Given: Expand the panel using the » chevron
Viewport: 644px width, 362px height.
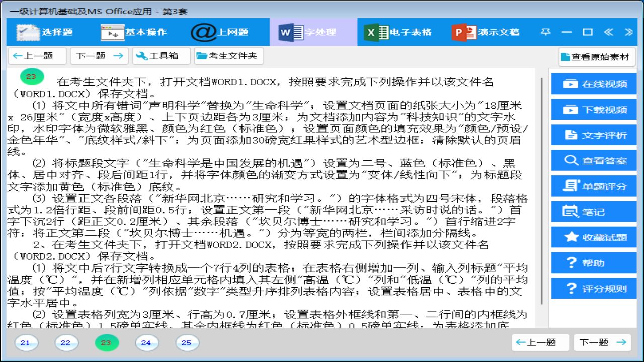Looking at the screenshot, I should click(627, 31).
